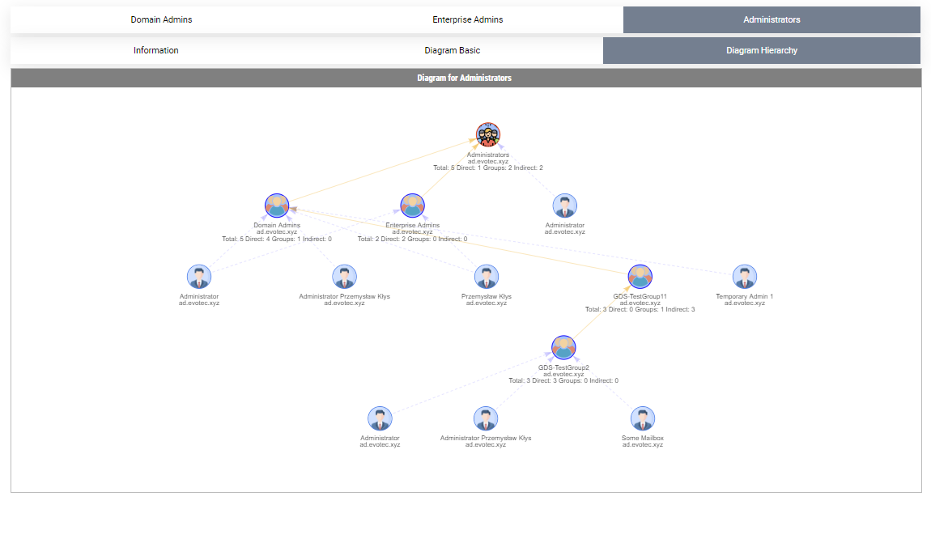Switch to the Diagram Basic view
The height and width of the screenshot is (560, 931).
point(453,49)
